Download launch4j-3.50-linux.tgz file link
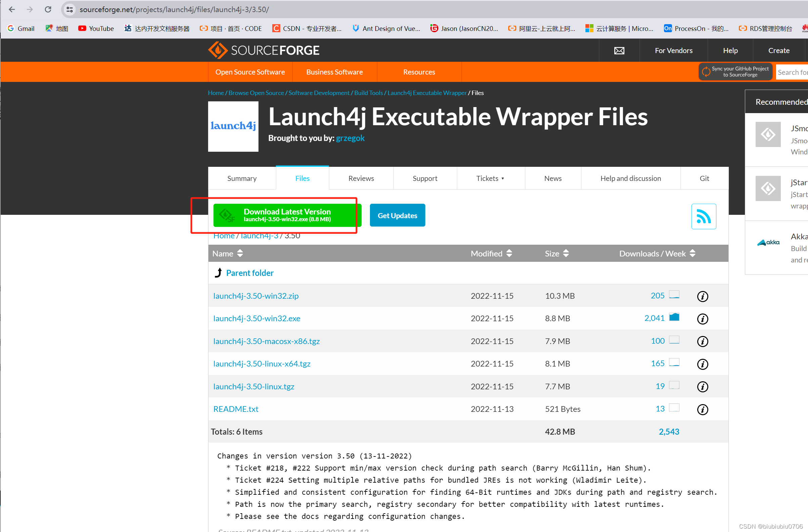 click(x=253, y=386)
